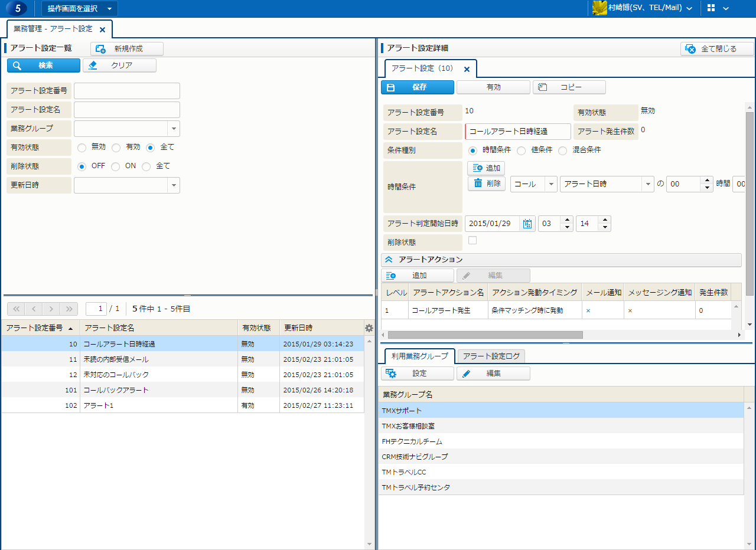Choose the 値条件 radio option

tap(521, 150)
